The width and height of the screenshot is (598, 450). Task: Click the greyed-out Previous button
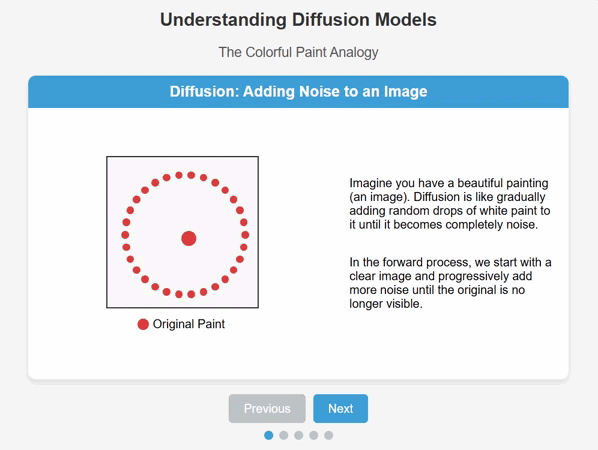[267, 408]
